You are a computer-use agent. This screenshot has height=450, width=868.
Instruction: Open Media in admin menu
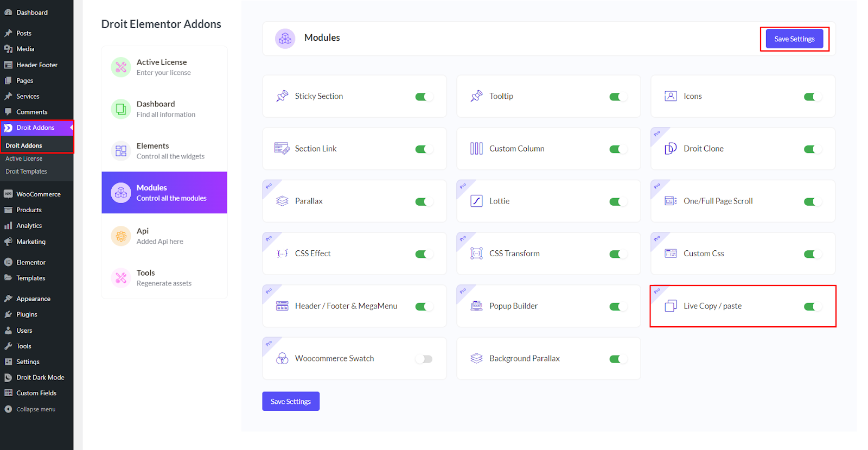tap(36, 49)
